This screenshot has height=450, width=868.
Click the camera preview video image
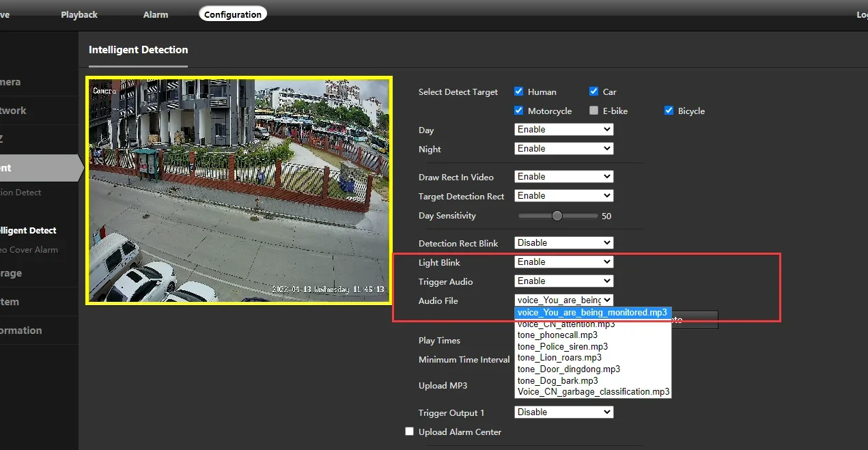pos(238,190)
